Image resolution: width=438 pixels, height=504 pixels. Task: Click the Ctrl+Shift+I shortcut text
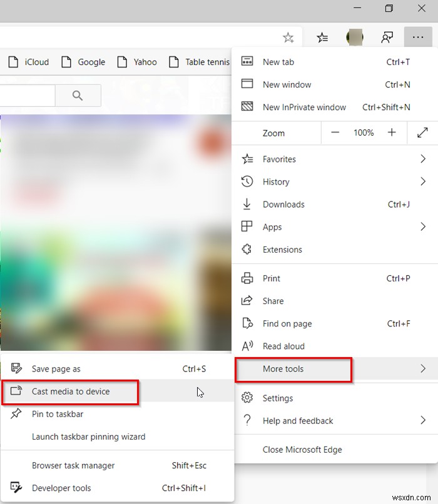183,488
